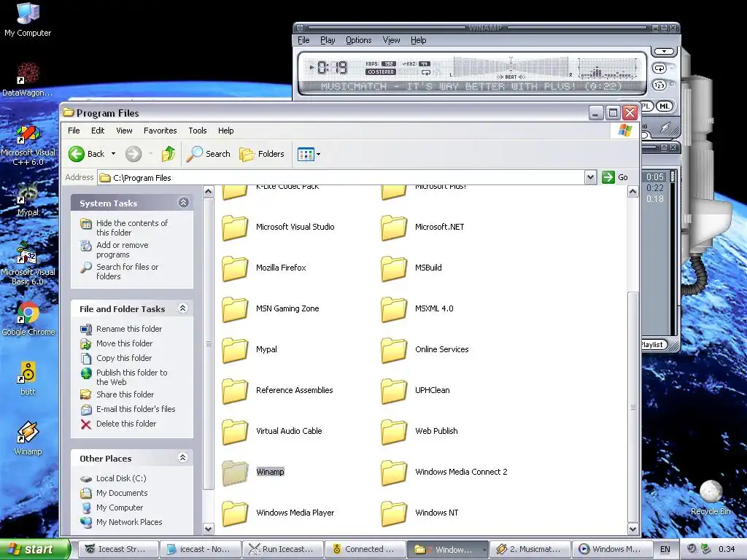Click the Explorer Back arrow button

76,154
